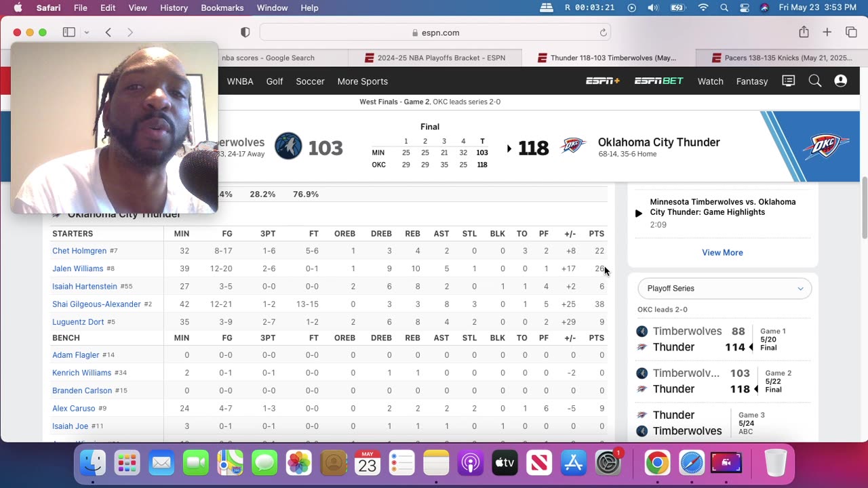Image resolution: width=868 pixels, height=488 pixels.
Task: Open Reminders from the Dock
Action: pyautogui.click(x=401, y=464)
